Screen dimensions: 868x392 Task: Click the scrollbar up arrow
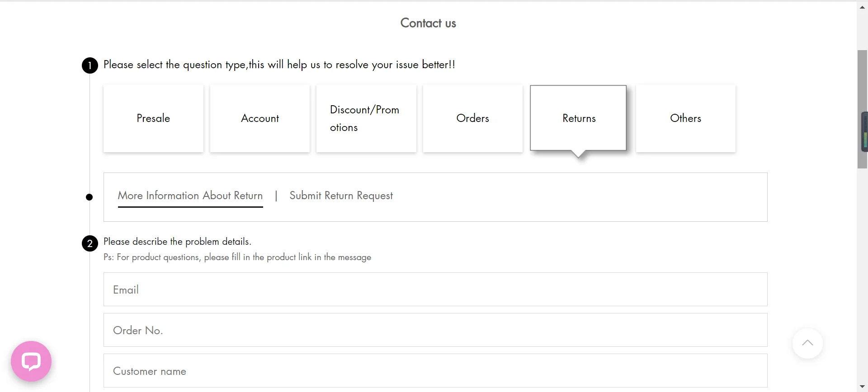[x=862, y=7]
